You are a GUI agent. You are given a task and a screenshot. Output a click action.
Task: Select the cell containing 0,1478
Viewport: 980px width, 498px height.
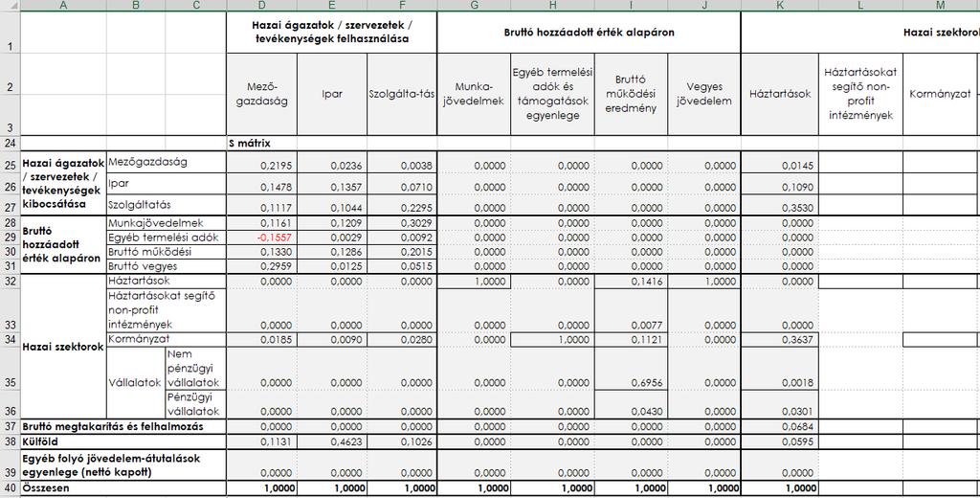click(x=262, y=183)
